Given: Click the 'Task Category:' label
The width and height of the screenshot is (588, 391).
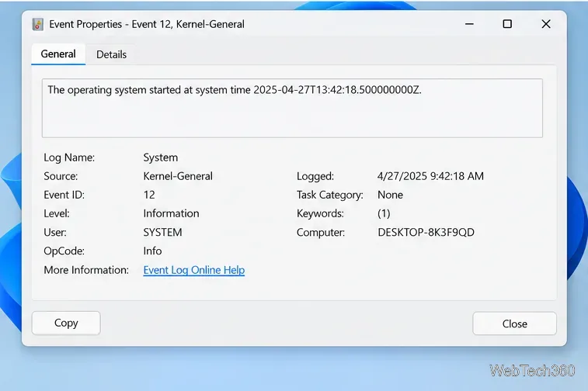Looking at the screenshot, I should click(x=329, y=195).
